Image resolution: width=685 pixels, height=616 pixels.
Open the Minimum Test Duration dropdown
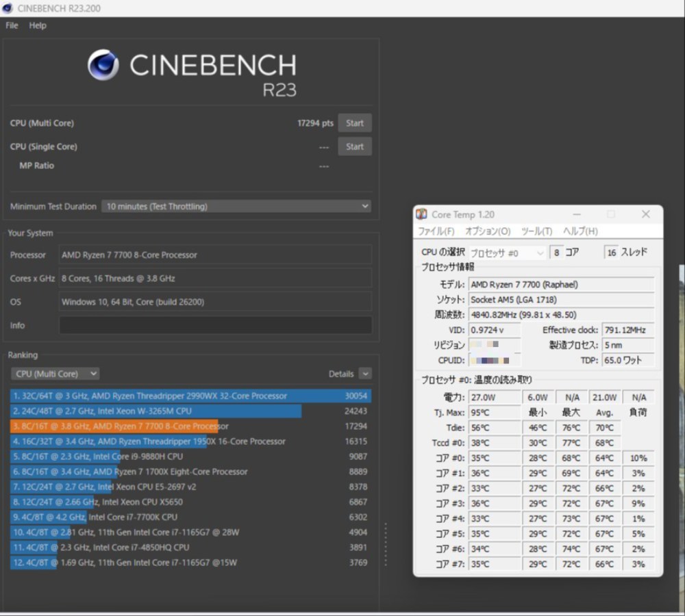[x=236, y=206]
